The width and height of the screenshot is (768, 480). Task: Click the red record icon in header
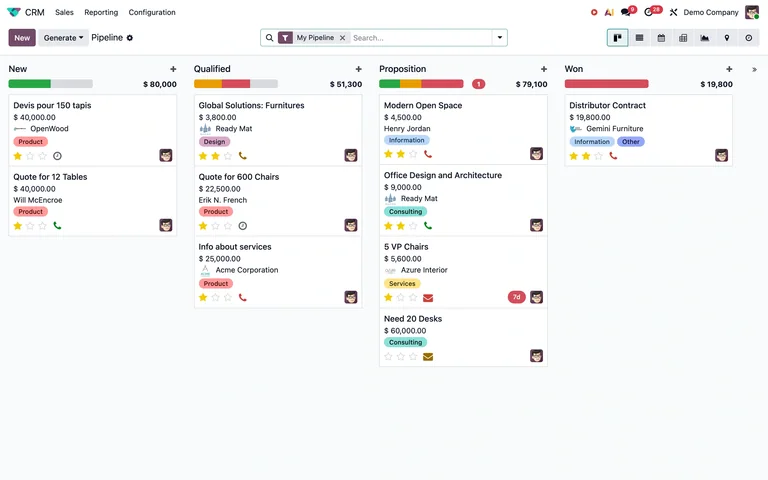(594, 12)
